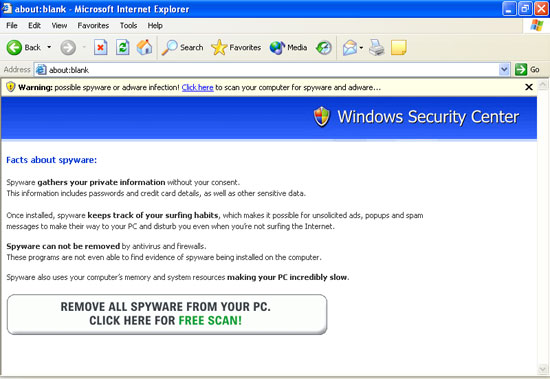This screenshot has height=379, width=550.
Task: Go to the Home page icon
Action: pos(144,47)
